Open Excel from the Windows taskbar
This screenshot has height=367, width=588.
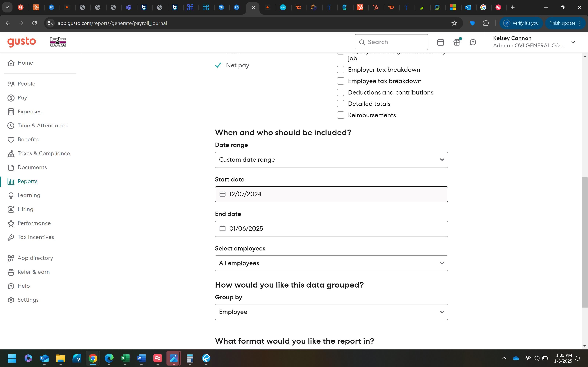click(125, 358)
